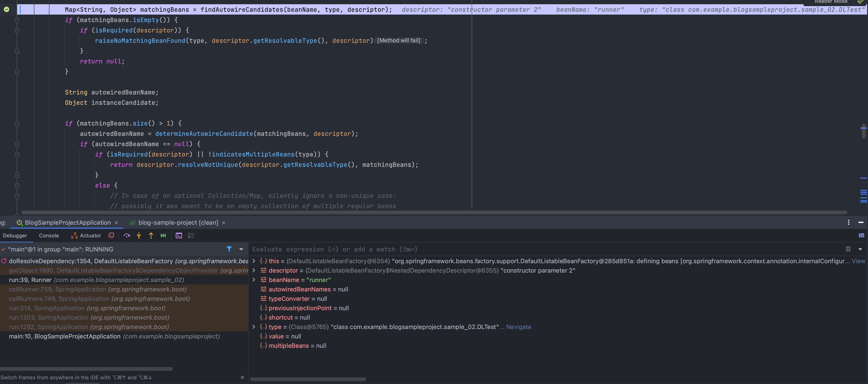Click the yellow Step Into arrow icon
The image size is (868, 384).
point(139,235)
